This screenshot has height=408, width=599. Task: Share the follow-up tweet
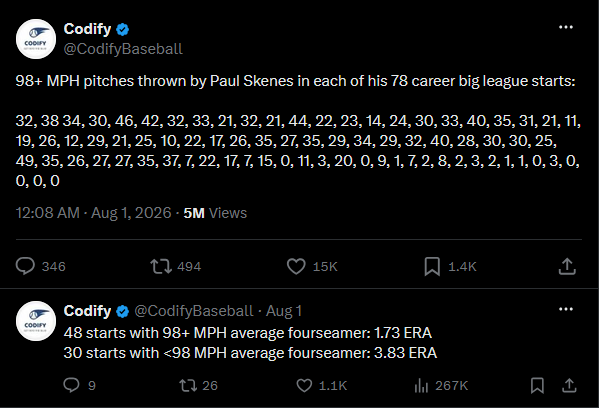(569, 385)
